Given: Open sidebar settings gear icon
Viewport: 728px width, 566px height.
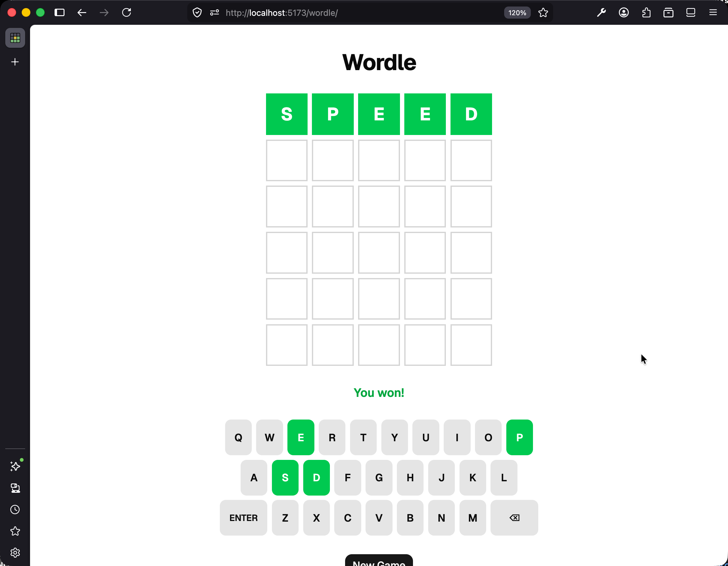Looking at the screenshot, I should point(15,553).
